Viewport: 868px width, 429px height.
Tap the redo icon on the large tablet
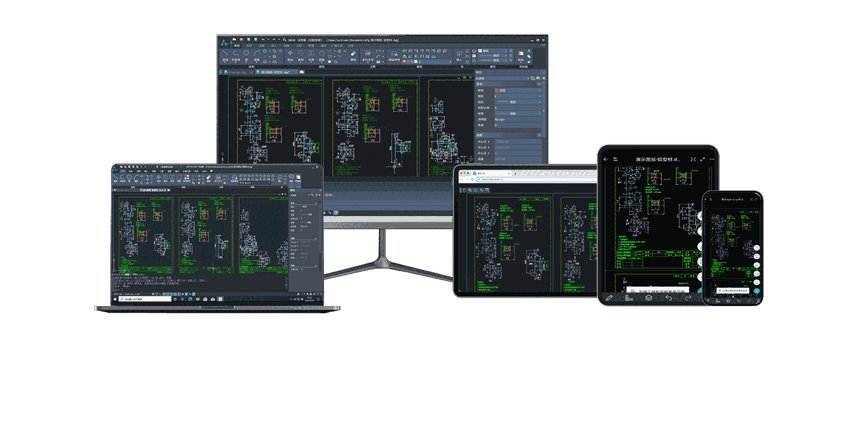coord(688,298)
